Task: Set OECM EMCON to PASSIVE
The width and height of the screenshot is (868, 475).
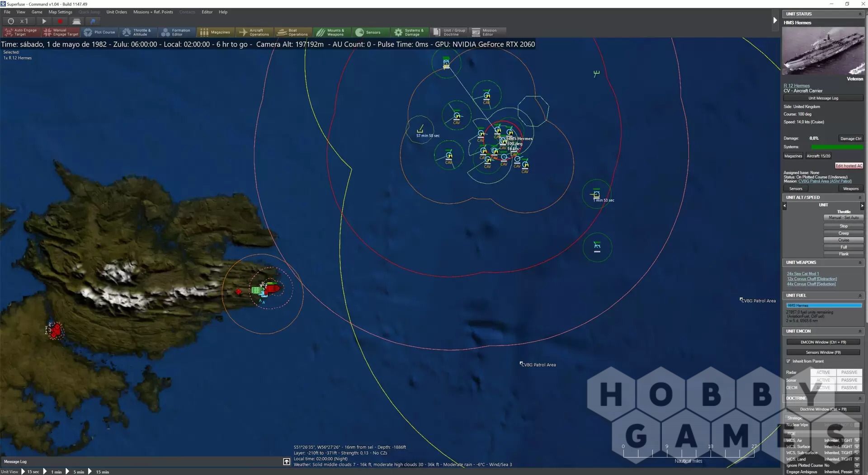Action: (x=849, y=388)
